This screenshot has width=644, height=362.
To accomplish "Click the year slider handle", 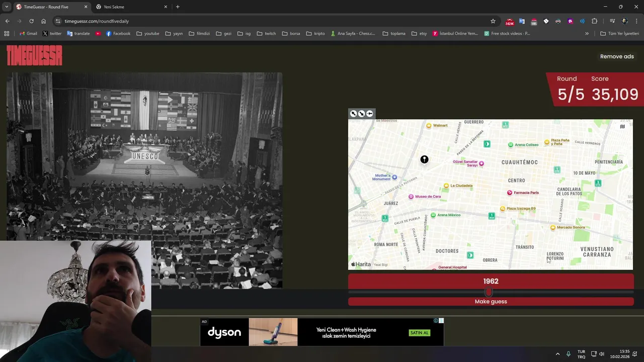I will 488,292.
